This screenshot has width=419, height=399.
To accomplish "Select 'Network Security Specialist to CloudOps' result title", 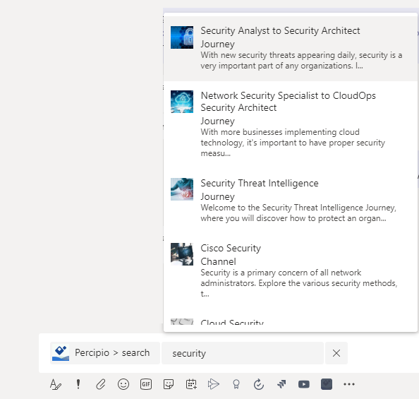I will click(x=288, y=102).
